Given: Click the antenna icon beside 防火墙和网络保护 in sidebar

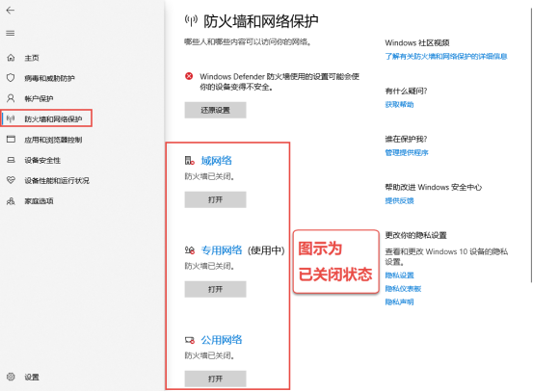Looking at the screenshot, I should [x=11, y=118].
